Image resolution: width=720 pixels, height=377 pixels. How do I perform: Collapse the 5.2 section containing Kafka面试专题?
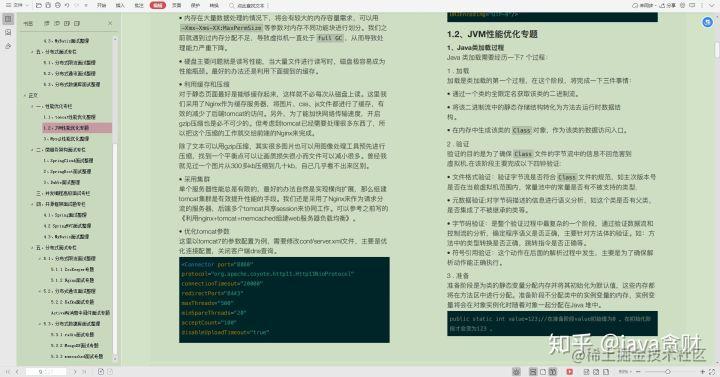pyautogui.click(x=39, y=291)
